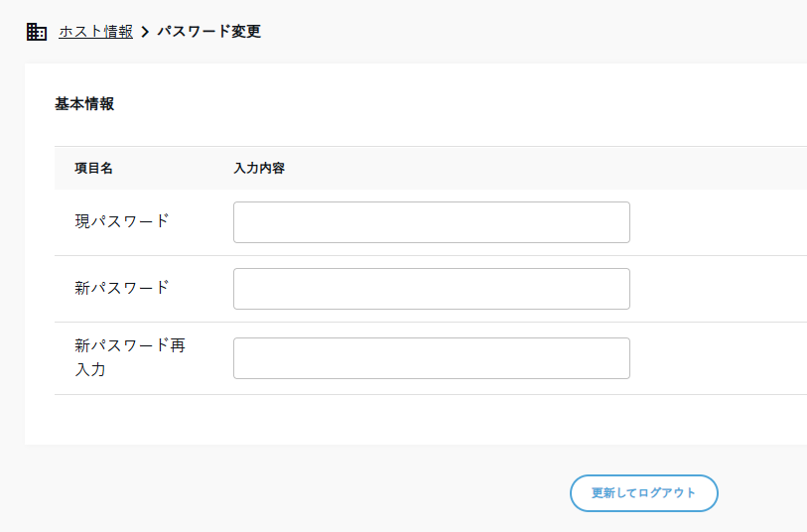
Task: Click blank space right of current password field
Action: pos(715,222)
